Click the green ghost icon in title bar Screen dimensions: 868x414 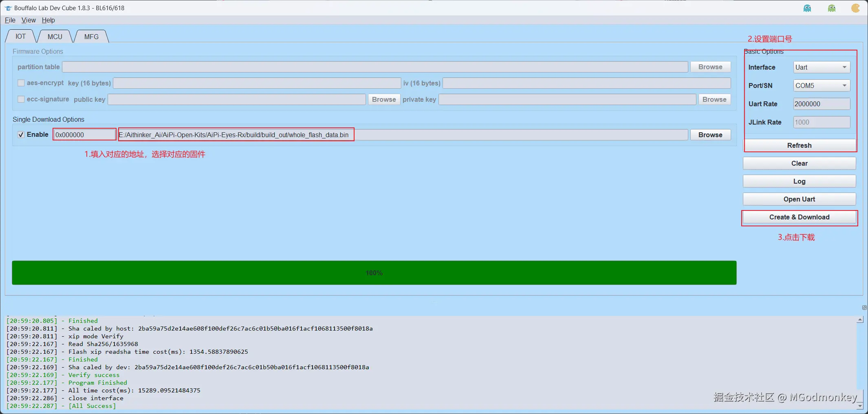click(x=832, y=8)
